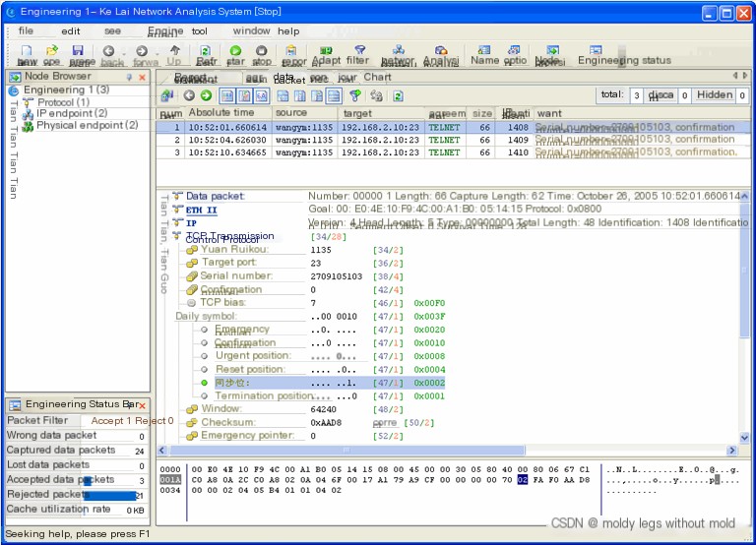Viewport: 756px width, 545px height.
Task: Click the Rejected packets blue progress bar
Action: pos(110,495)
